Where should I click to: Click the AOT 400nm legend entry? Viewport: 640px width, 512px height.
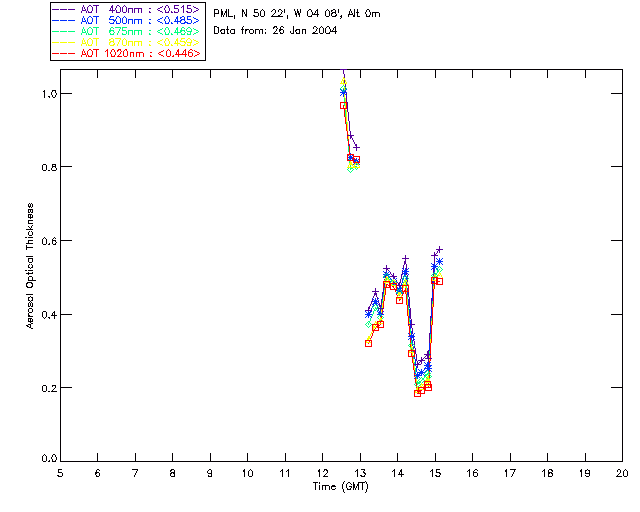point(127,9)
